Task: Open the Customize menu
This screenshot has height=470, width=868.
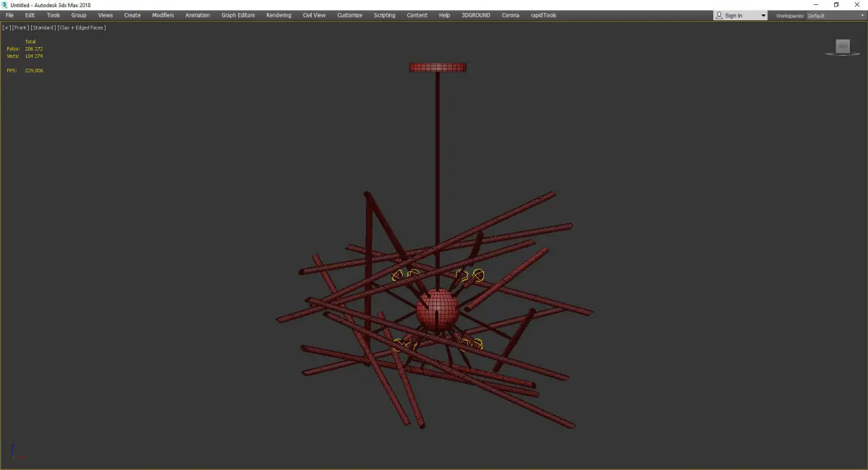Action: [x=349, y=15]
